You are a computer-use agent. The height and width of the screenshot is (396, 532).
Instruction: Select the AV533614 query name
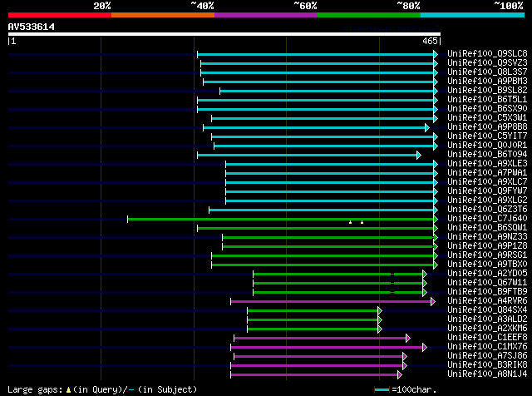pyautogui.click(x=32, y=27)
